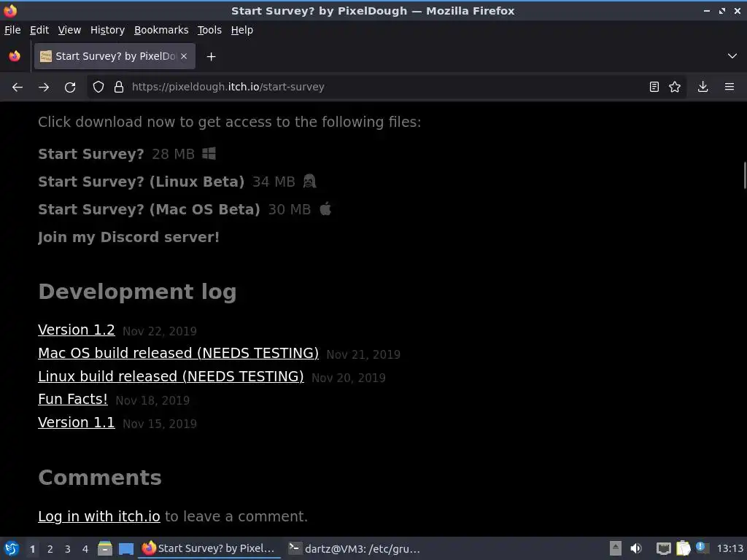747x560 pixels.
Task: Click the Apple platform icon
Action: pyautogui.click(x=325, y=209)
